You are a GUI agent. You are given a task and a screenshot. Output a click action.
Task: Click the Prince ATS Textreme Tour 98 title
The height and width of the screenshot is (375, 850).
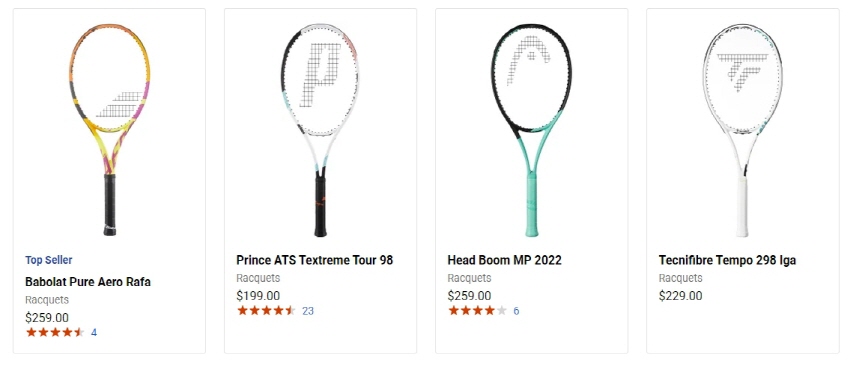click(x=314, y=260)
